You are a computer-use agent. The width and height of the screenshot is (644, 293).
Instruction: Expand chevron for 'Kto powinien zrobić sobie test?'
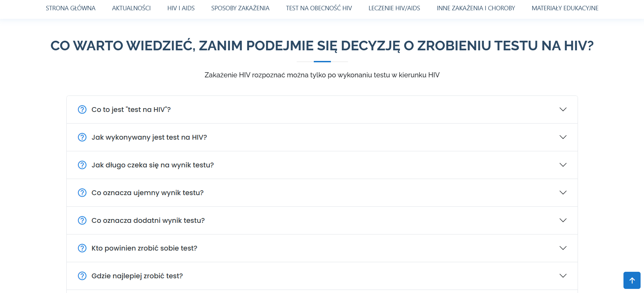(563, 248)
